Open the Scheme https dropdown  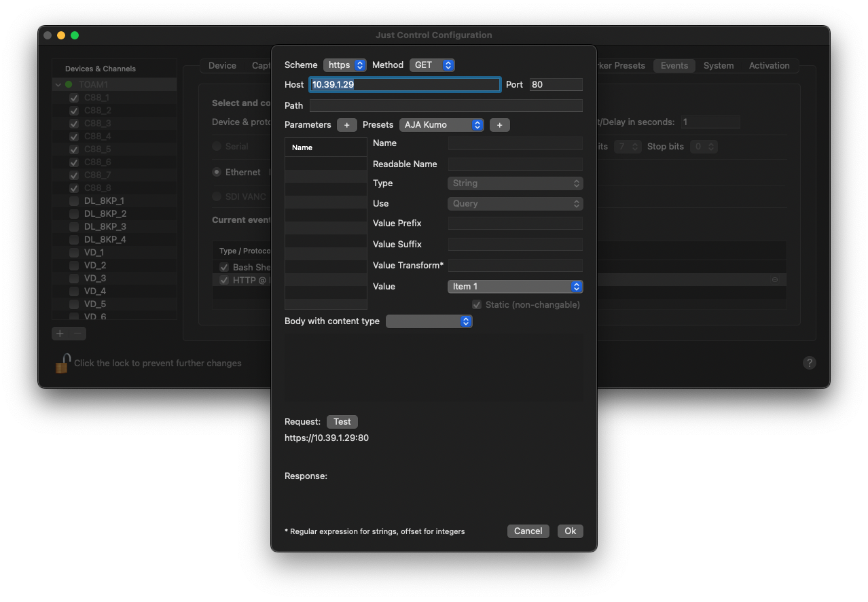click(344, 65)
